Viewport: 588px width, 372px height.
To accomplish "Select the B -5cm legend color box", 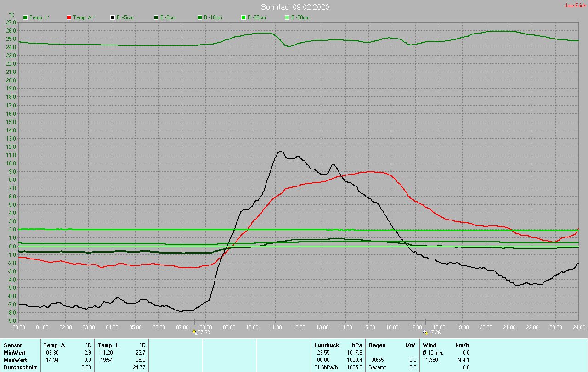I will pos(156,17).
